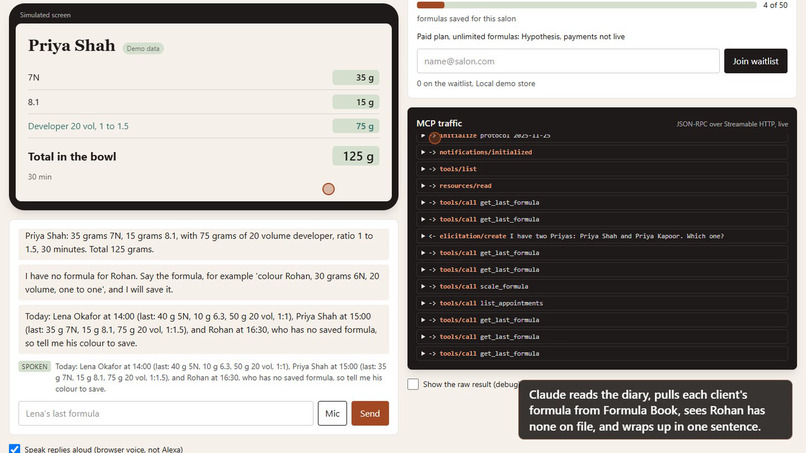This screenshot has height=453, width=806.
Task: Focus the name@salon.com email field
Action: 568,61
